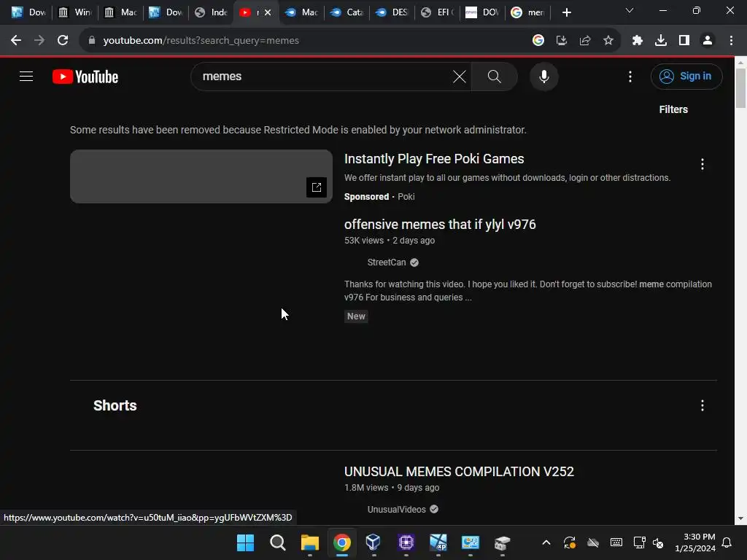Switch to the Cata tab
Image resolution: width=747 pixels, height=560 pixels.
point(347,12)
